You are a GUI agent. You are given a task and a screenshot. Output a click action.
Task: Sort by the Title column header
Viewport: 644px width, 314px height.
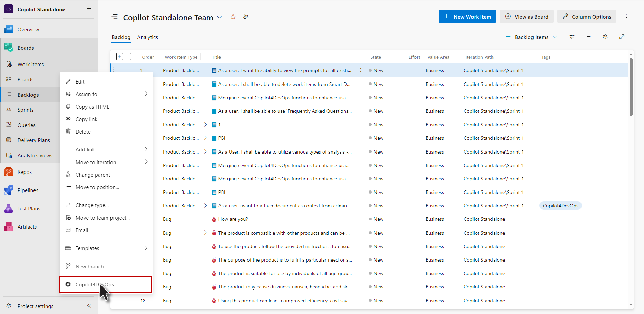(x=216, y=57)
